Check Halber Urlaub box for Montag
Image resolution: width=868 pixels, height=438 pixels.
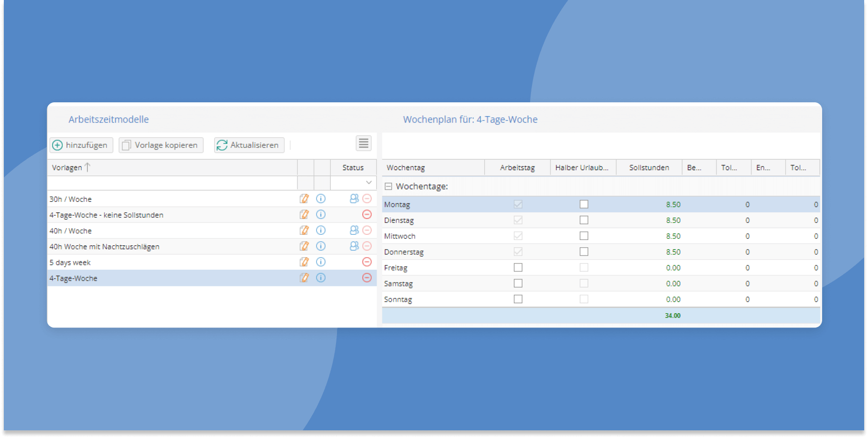click(584, 204)
